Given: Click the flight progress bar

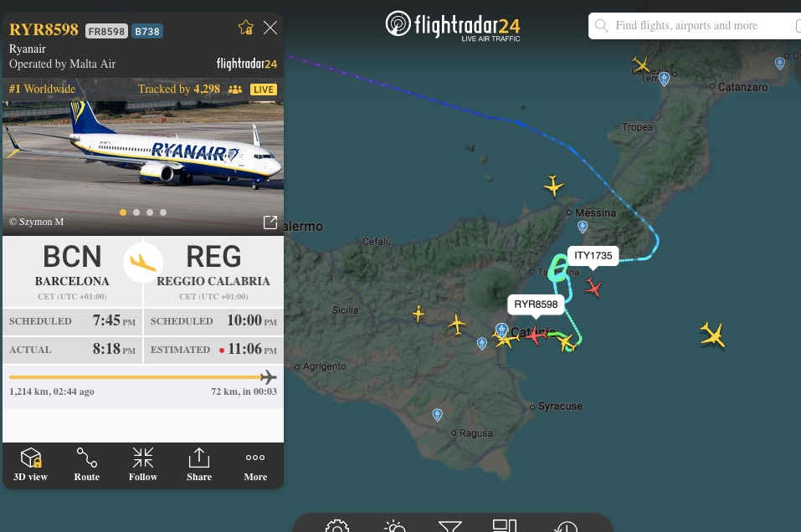Looking at the screenshot, I should pos(143,377).
